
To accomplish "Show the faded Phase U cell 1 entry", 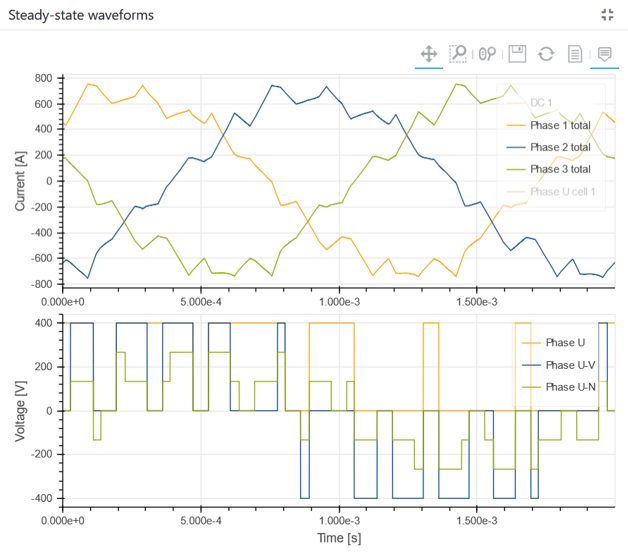I will [562, 191].
